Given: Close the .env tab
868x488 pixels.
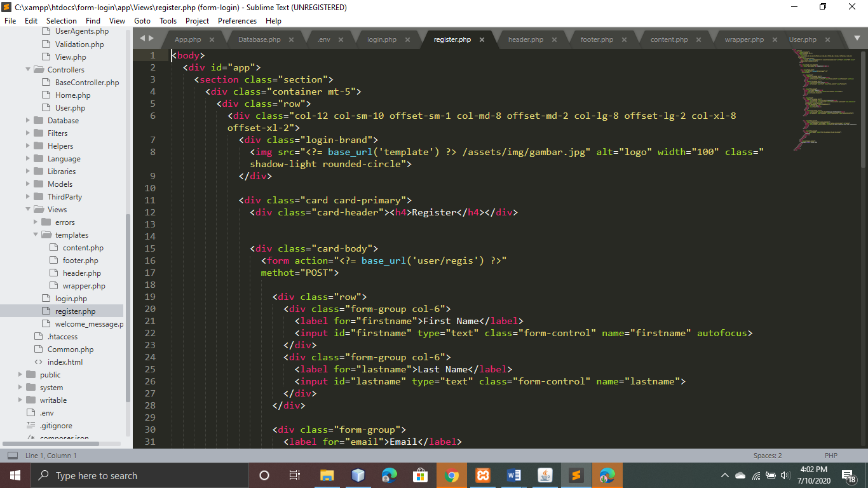Looking at the screenshot, I should click(x=341, y=39).
